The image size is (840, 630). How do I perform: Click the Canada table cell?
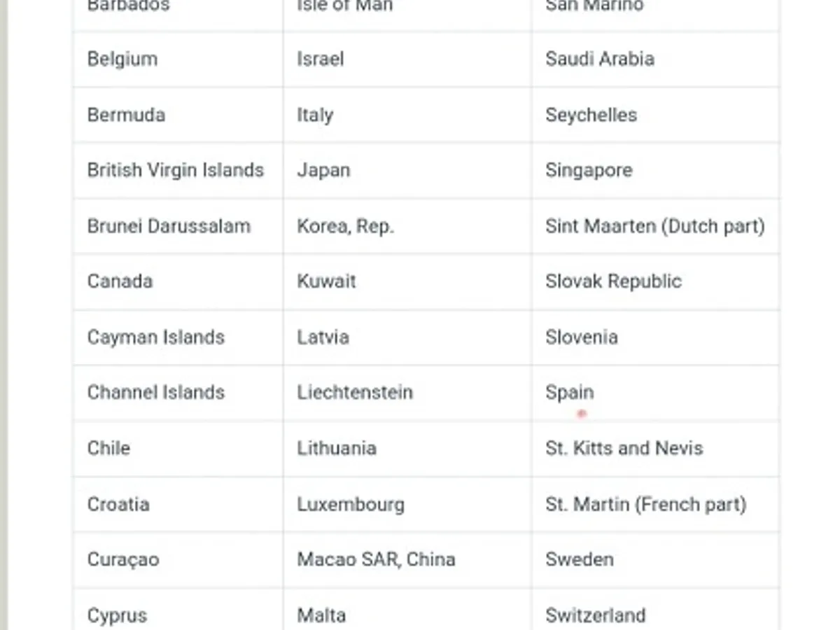120,281
